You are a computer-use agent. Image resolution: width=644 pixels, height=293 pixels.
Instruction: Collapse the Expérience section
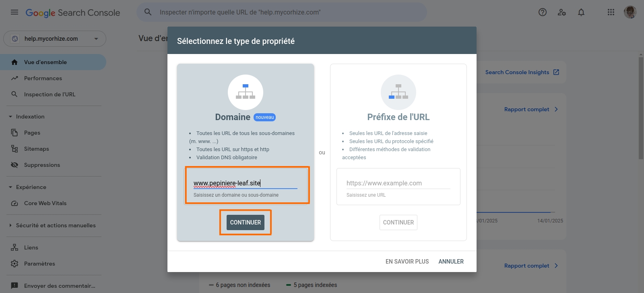[10, 187]
